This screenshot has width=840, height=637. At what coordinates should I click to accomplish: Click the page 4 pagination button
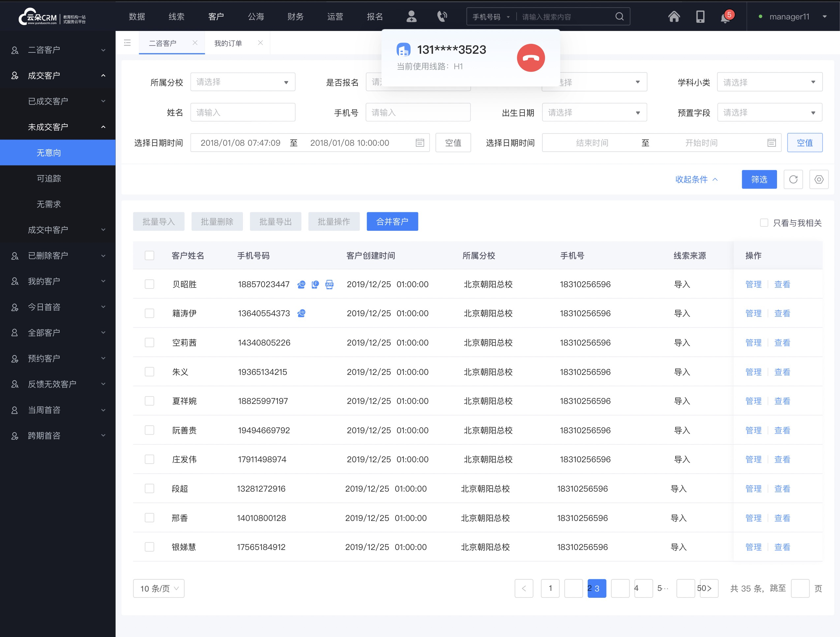point(635,588)
